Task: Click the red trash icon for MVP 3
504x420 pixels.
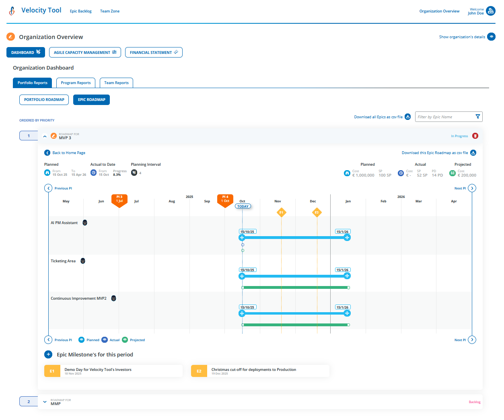Action: click(475, 136)
